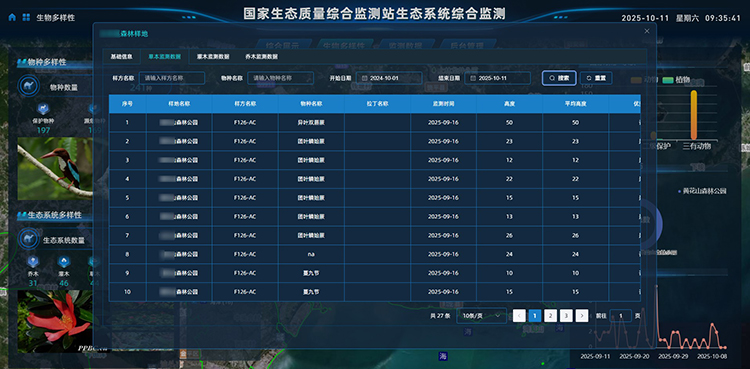Click species cell 'na' in row 8
This screenshot has width=750, height=369.
click(311, 254)
